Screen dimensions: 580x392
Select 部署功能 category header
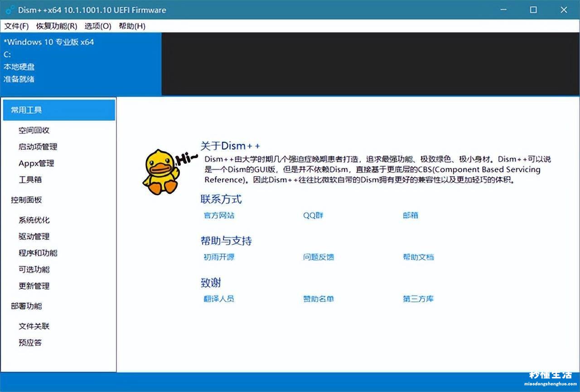(26, 306)
